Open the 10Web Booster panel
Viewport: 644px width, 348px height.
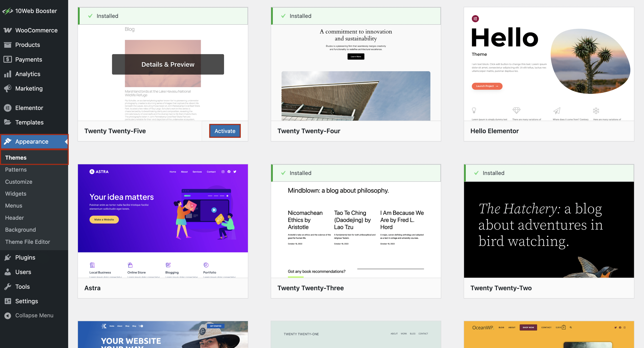click(36, 11)
